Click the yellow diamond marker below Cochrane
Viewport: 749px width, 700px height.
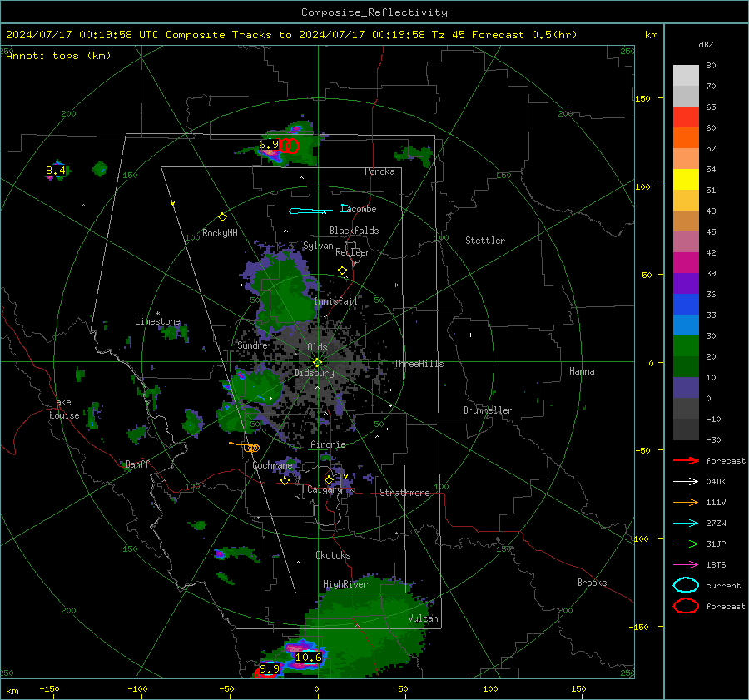[x=285, y=481]
